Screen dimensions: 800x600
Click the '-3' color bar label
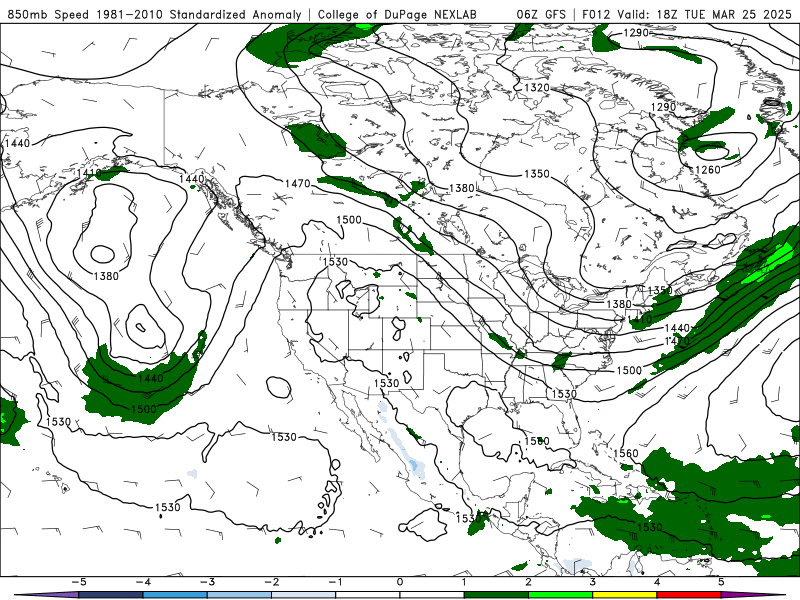[207, 582]
